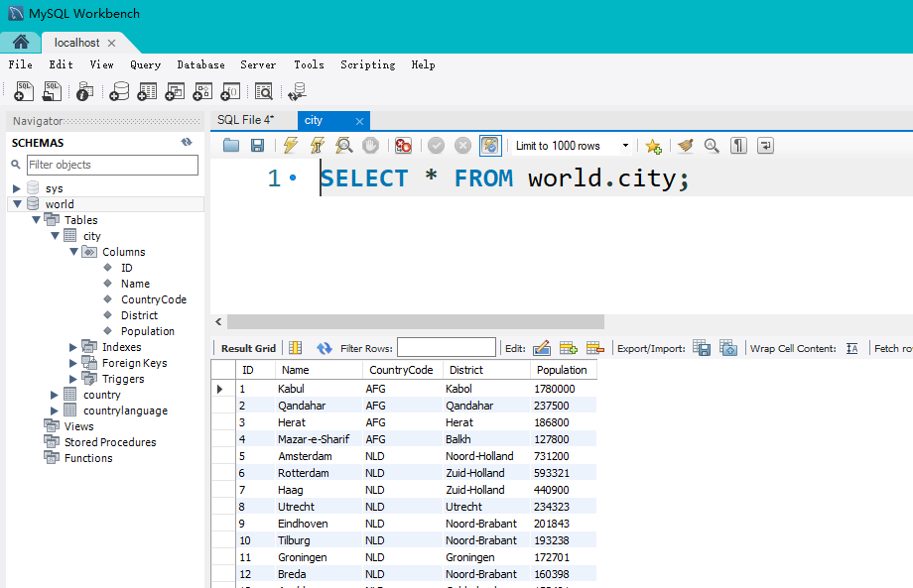The width and height of the screenshot is (913, 588).
Task: Open the File menu
Action: tap(21, 64)
